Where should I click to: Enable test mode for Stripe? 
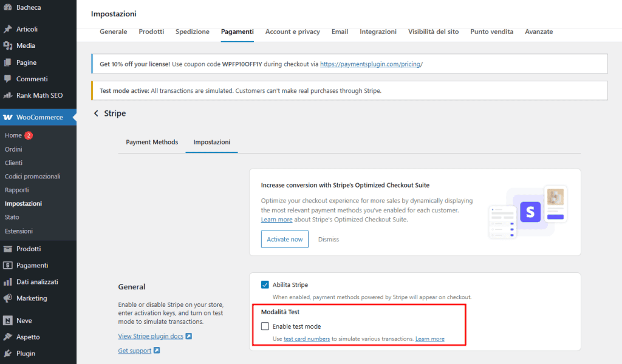click(x=265, y=326)
